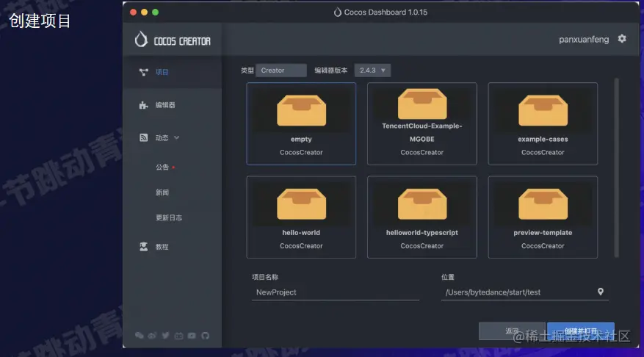This screenshot has height=357, width=644.
Task: Click the project tree icon beside 项目
Action: pos(143,72)
